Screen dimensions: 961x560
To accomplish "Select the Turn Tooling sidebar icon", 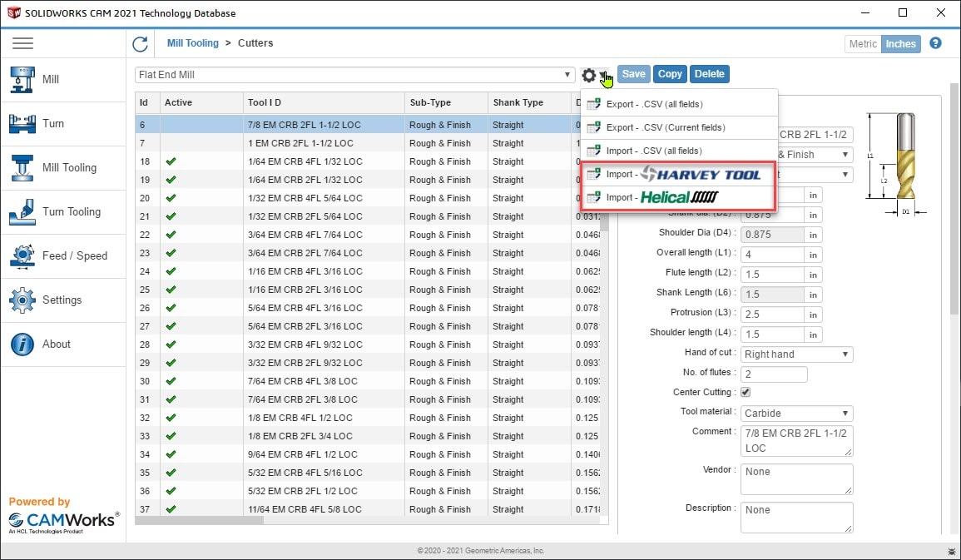I will pyautogui.click(x=22, y=212).
